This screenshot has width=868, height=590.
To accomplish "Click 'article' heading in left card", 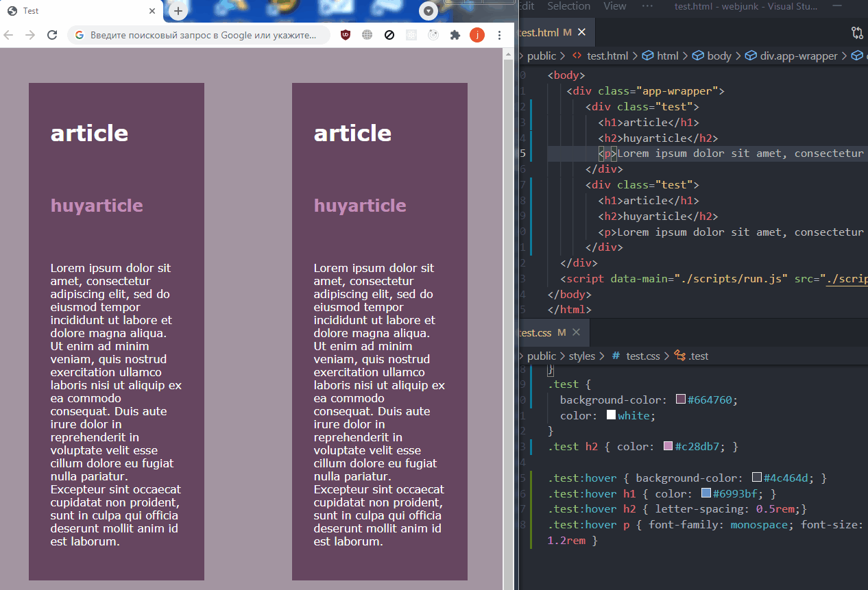I will [x=89, y=133].
